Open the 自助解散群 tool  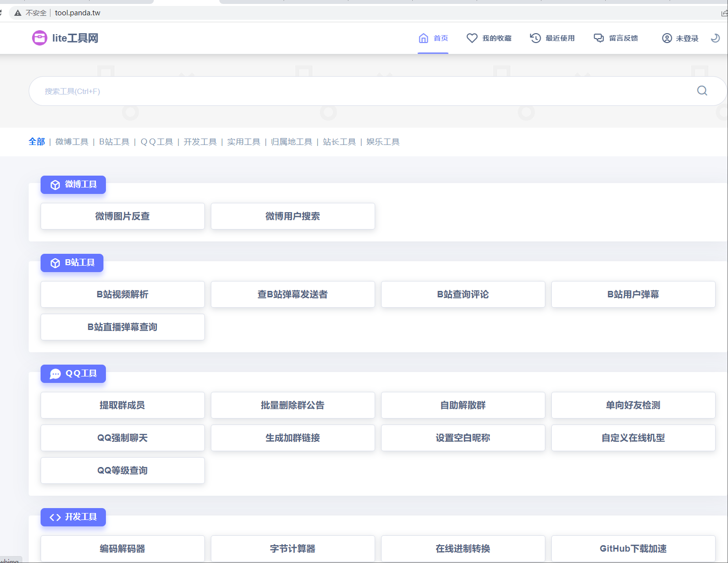click(463, 405)
